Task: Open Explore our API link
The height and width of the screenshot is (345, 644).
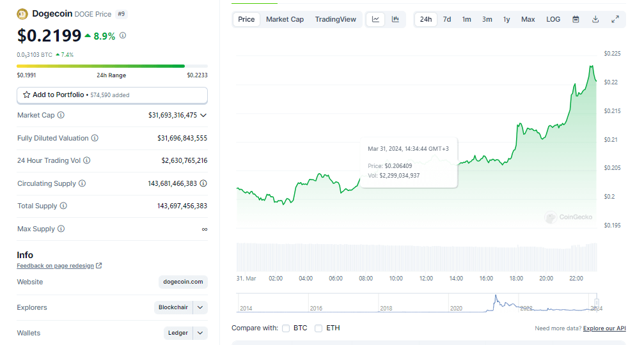Action: [x=604, y=328]
